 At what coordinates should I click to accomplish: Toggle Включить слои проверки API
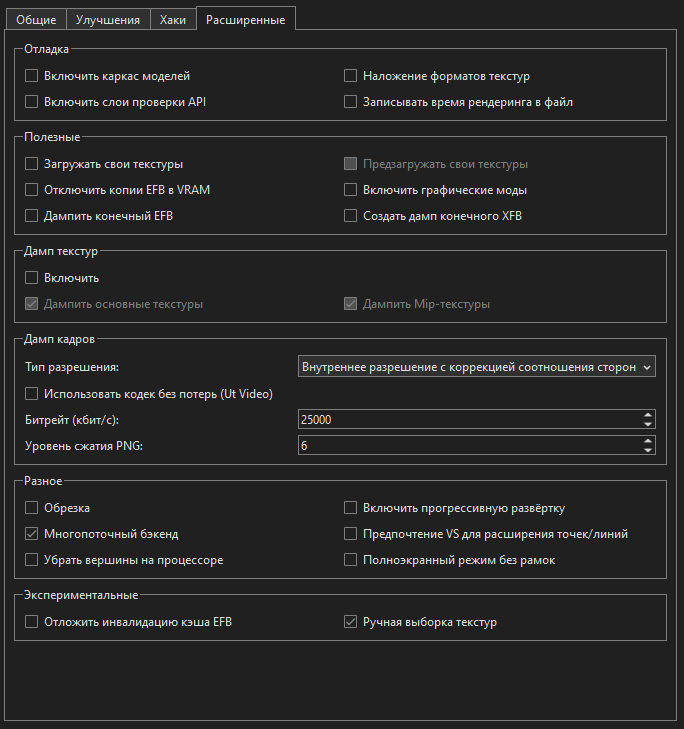(x=32, y=101)
